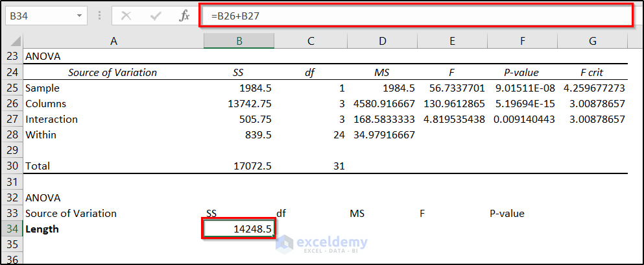644x265 pixels.
Task: Select column F header
Action: coord(522,41)
